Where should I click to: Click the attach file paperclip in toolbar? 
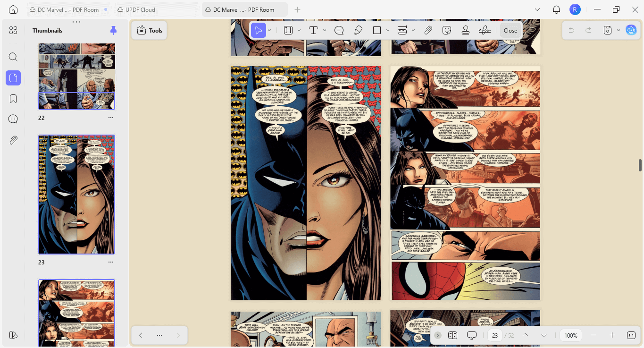[x=428, y=30]
